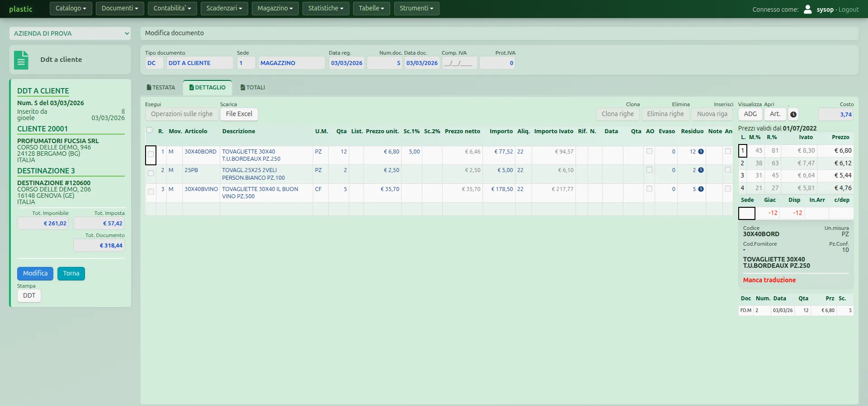Click the green document icon beside Ddt a cliente
Viewport: 868px width, 406px height.
21,60
